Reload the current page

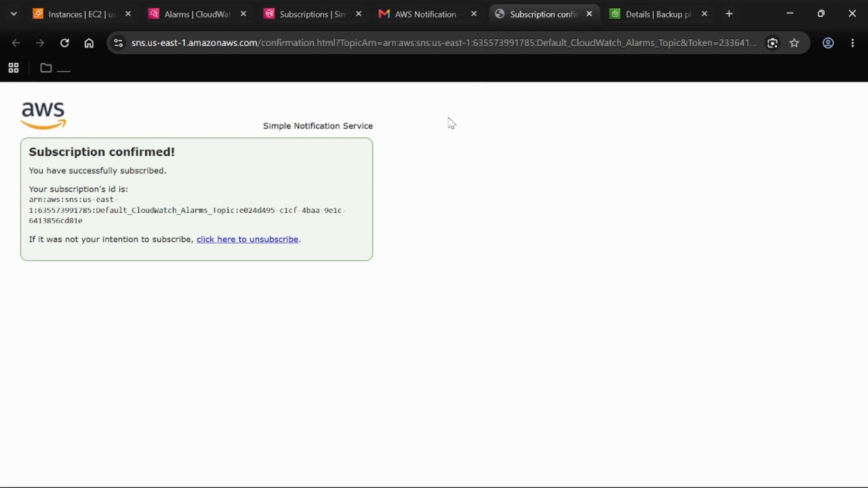pos(65,43)
